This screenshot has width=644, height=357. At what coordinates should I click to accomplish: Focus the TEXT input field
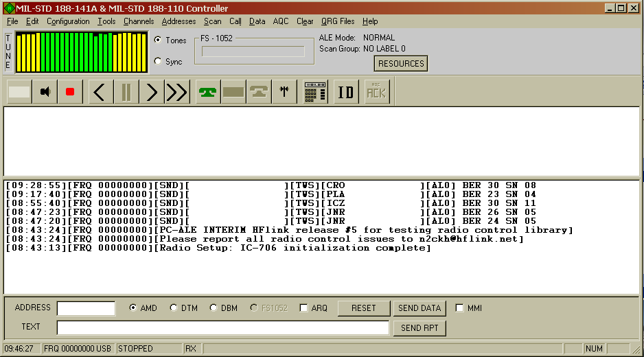tap(222, 327)
